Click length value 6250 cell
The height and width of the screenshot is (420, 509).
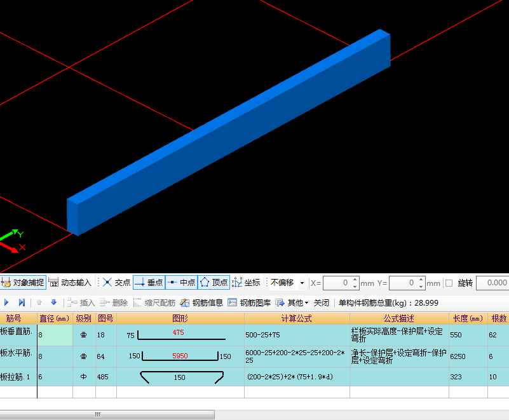click(468, 356)
